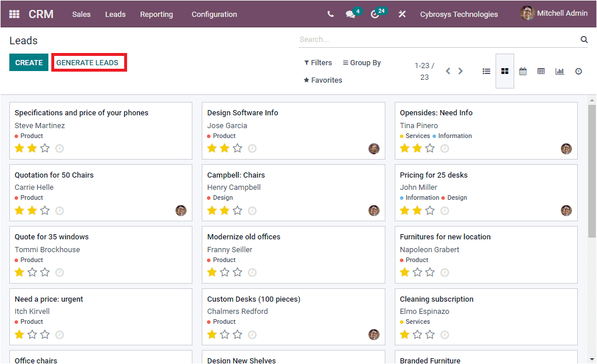Open the Filters dropdown

[318, 62]
